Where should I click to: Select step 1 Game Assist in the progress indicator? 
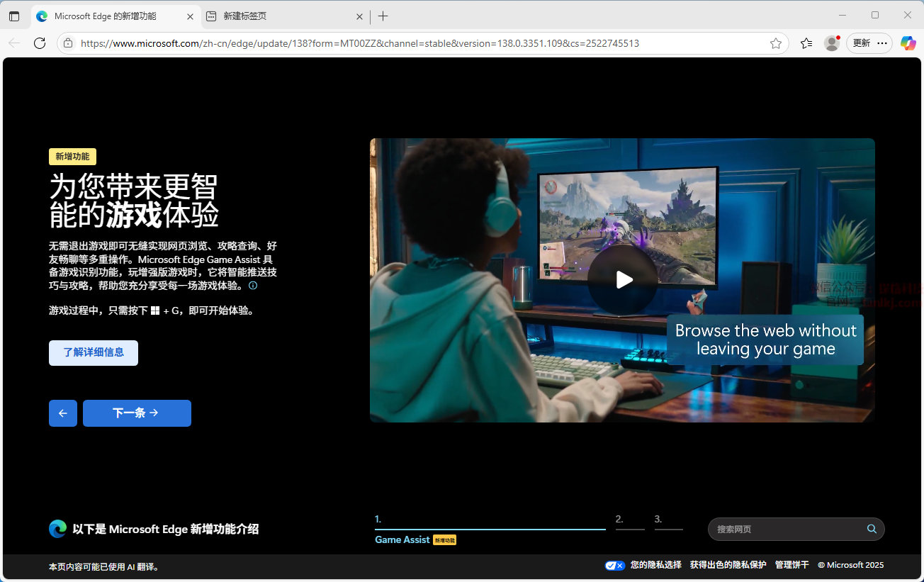tap(490, 530)
